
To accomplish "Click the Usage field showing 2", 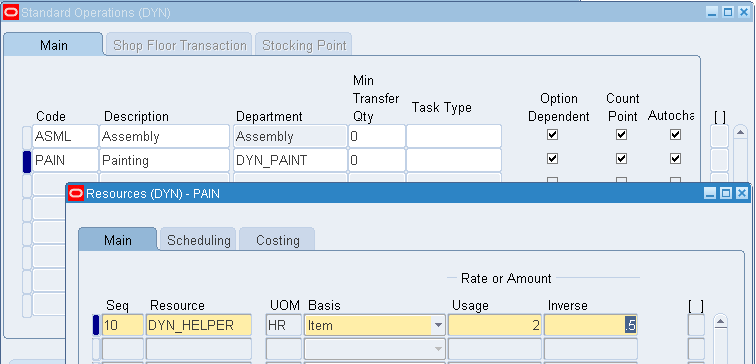I will coord(495,325).
